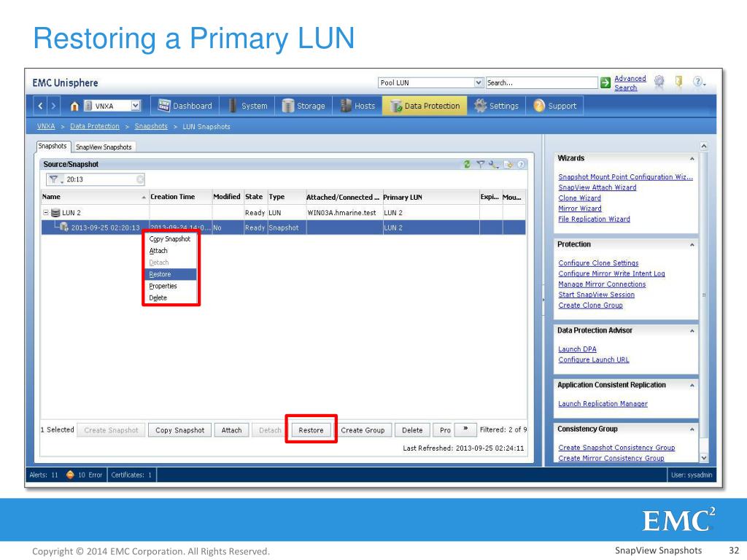Image resolution: width=747 pixels, height=560 pixels.
Task: Choose Restore from the context menu
Action: 171,274
